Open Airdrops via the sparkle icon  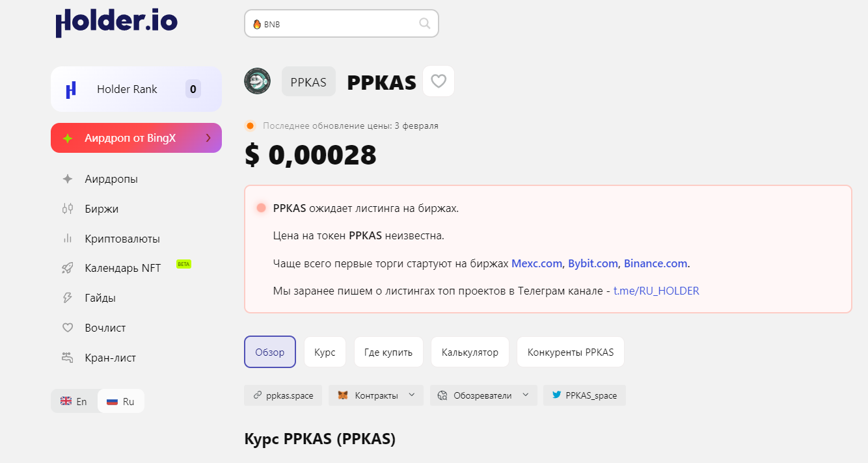(68, 179)
